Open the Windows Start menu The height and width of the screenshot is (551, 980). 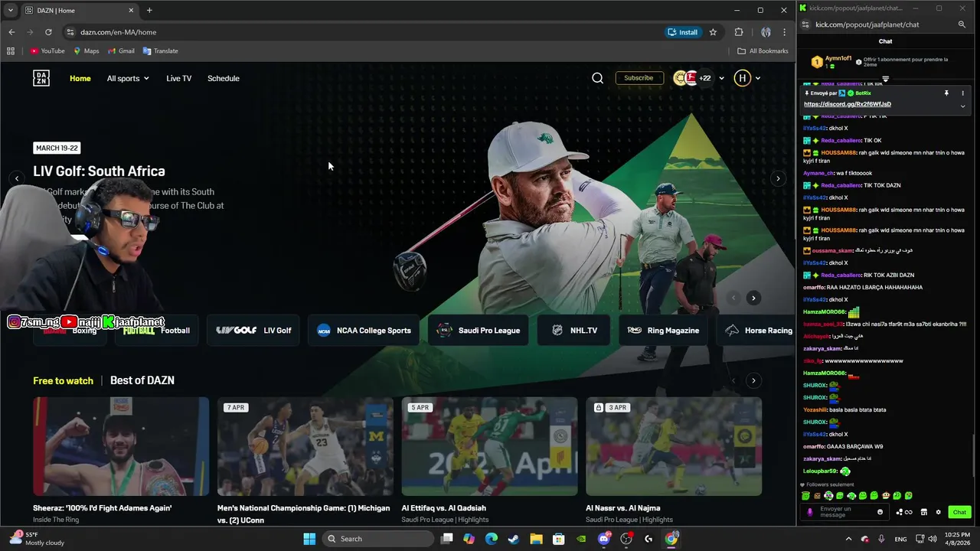point(309,539)
